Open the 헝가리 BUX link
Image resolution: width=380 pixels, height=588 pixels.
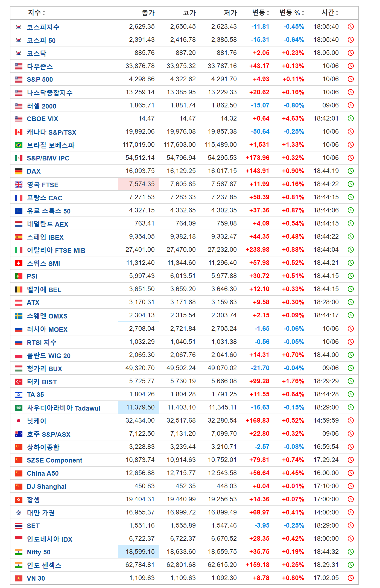[x=45, y=369]
